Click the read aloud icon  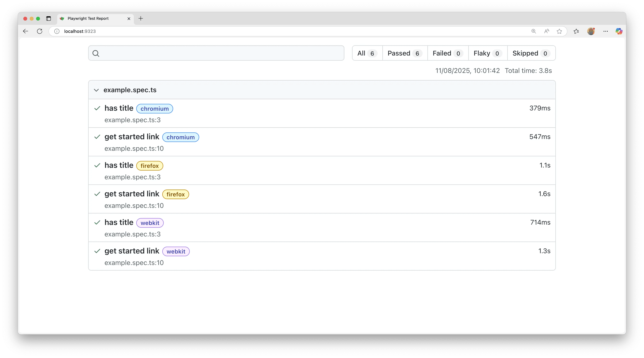pyautogui.click(x=547, y=31)
